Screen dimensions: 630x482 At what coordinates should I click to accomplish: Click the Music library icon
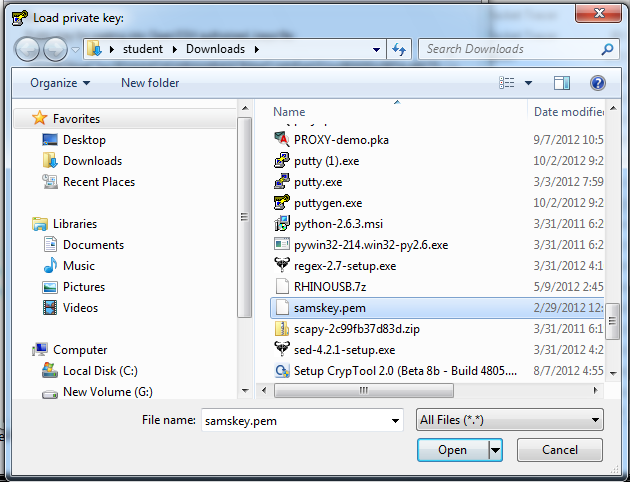pos(50,266)
